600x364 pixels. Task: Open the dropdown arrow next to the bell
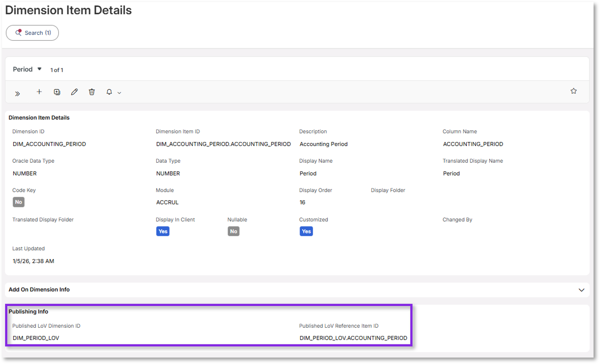tap(119, 93)
